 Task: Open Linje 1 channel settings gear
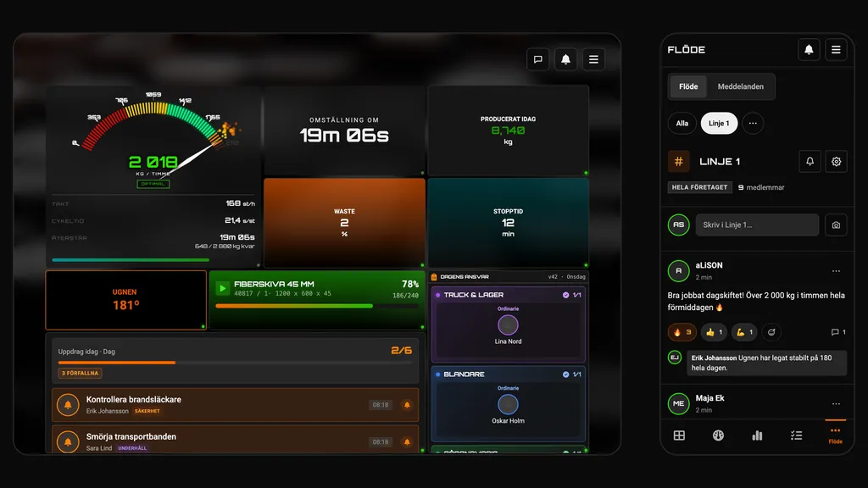coord(836,162)
